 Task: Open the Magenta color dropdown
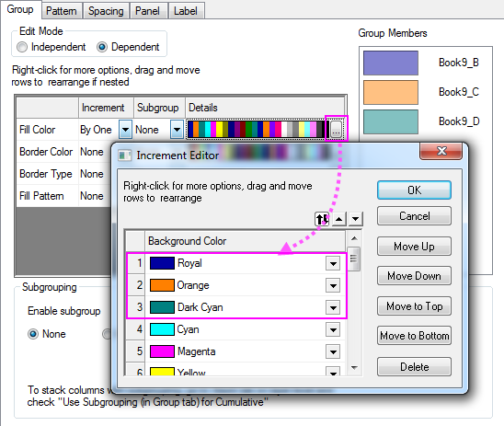click(x=333, y=351)
